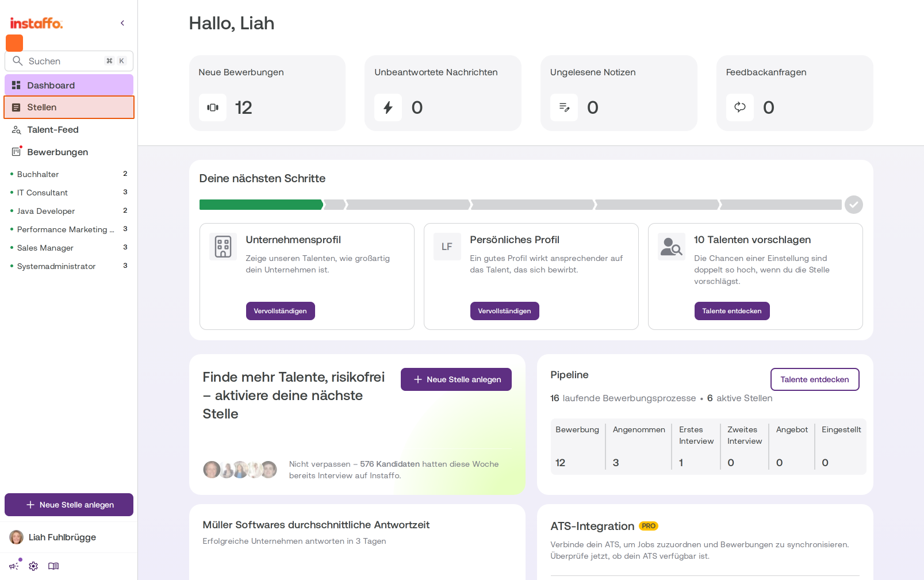Image resolution: width=924 pixels, height=580 pixels.
Task: Select the Performance Marketing job entry
Action: click(x=69, y=229)
